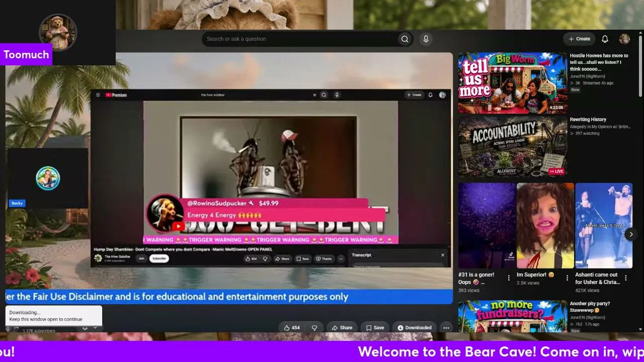Click the "2.5K views" count

click(528, 283)
